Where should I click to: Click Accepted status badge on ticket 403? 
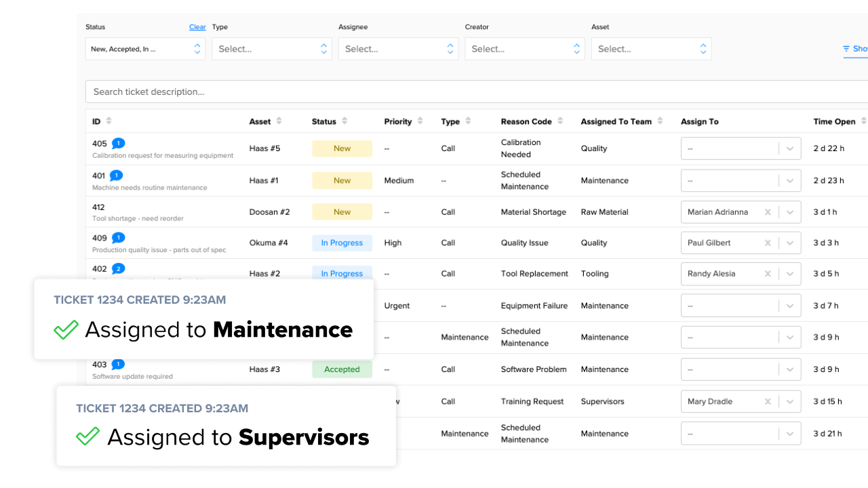[x=342, y=369]
